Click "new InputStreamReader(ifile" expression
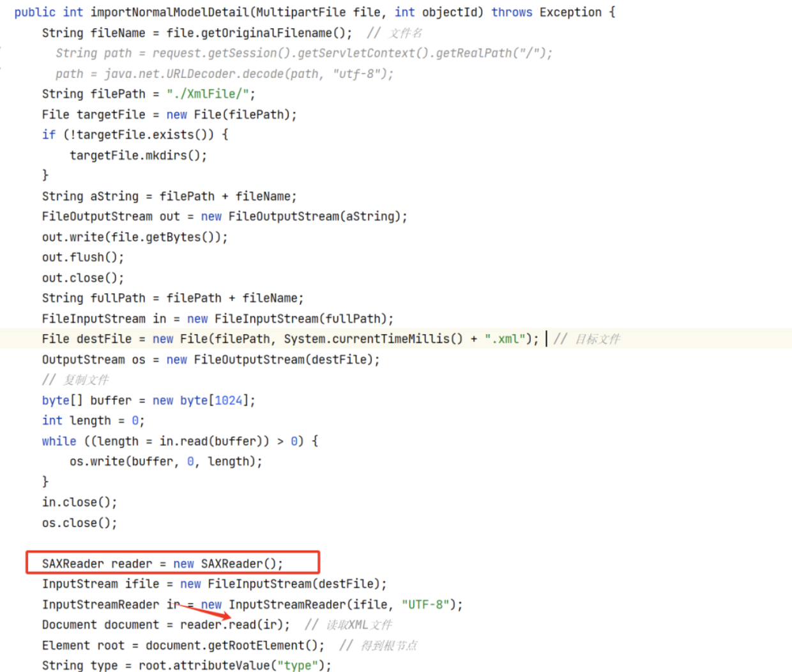This screenshot has height=672, width=792. tap(294, 605)
